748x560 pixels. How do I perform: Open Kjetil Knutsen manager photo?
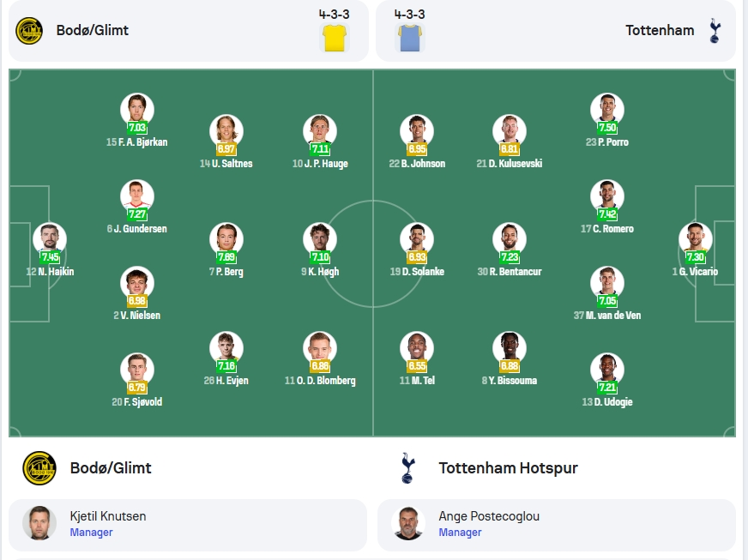pos(39,523)
